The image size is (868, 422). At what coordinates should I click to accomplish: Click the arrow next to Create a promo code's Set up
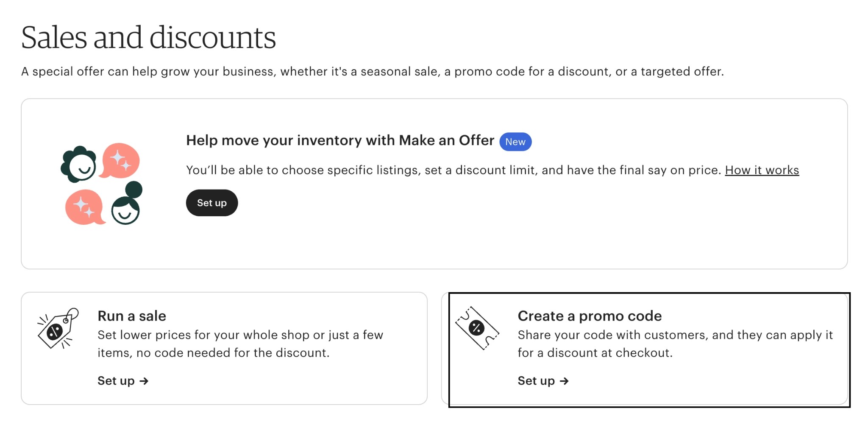tap(565, 381)
